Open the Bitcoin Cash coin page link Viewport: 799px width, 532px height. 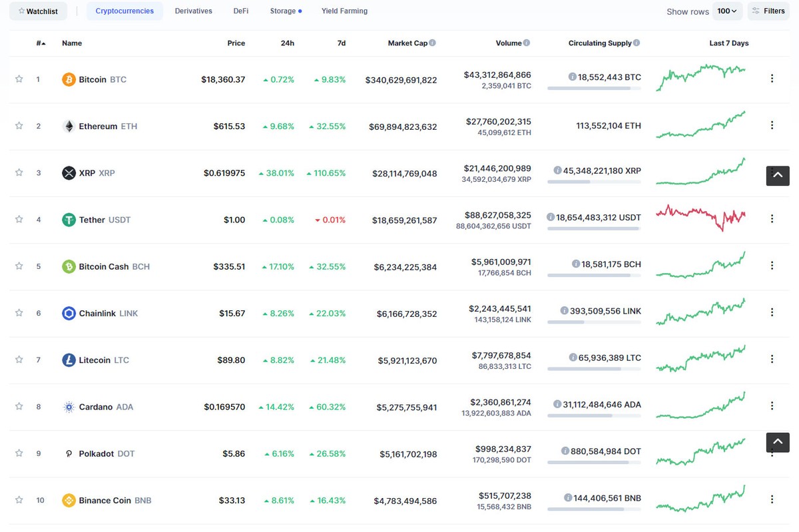[x=104, y=266]
